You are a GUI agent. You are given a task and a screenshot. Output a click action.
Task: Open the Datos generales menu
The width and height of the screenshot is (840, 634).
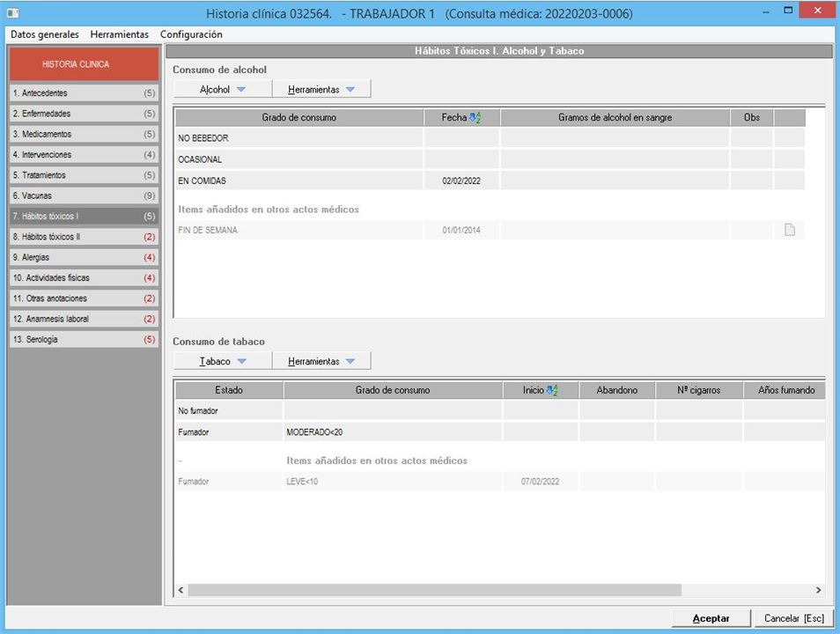pos(45,34)
